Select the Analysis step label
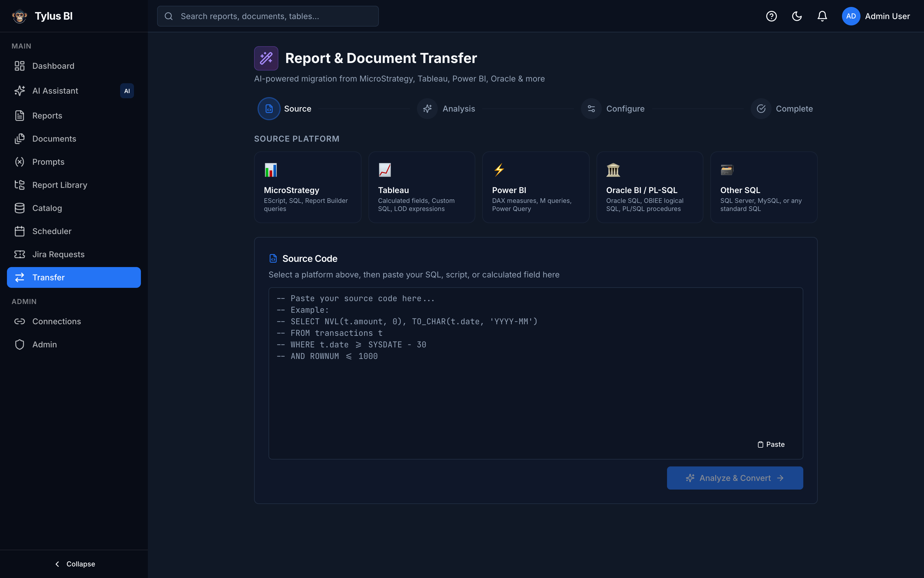This screenshot has height=578, width=924. [459, 109]
